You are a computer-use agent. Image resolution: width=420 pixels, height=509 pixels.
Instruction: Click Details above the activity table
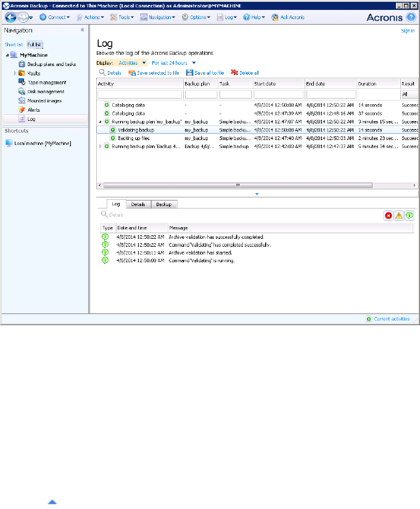pos(110,73)
